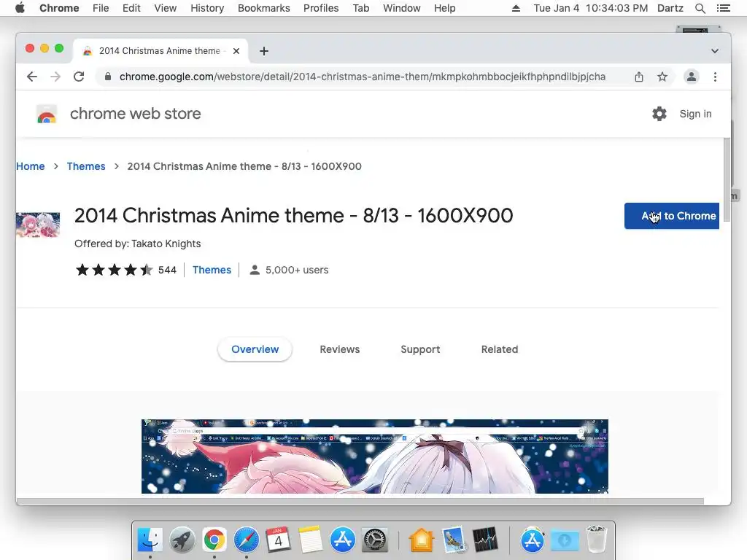Click the browser back arrow

(32, 77)
